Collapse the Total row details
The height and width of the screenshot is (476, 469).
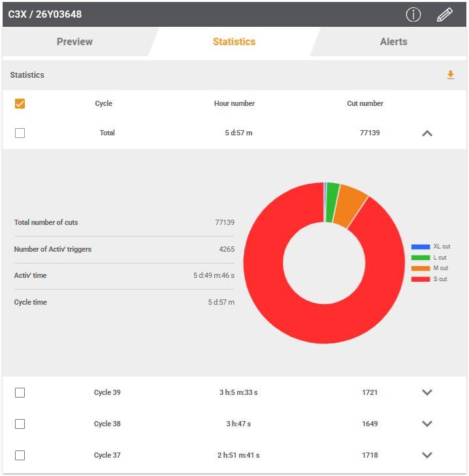point(427,133)
